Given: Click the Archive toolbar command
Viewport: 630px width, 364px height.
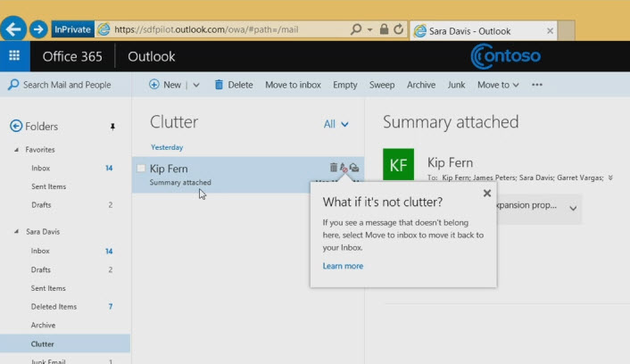Looking at the screenshot, I should (421, 85).
